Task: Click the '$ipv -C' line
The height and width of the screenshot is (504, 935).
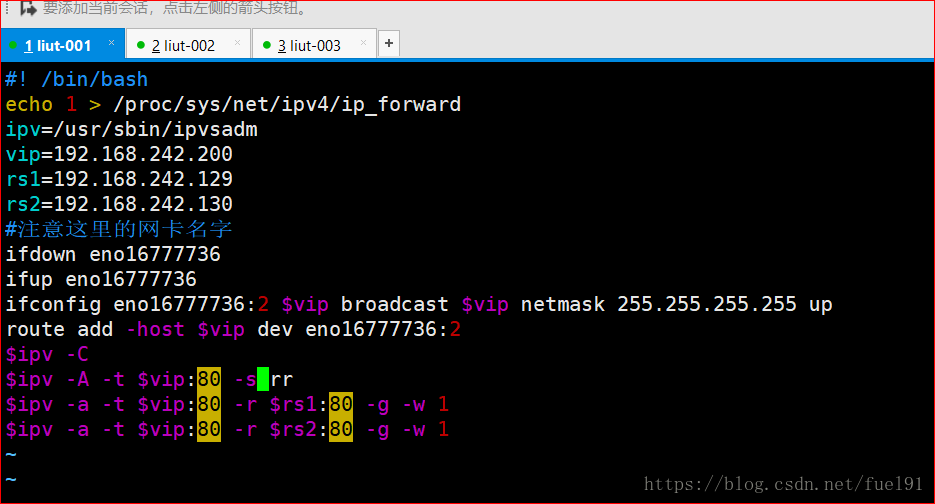Action: tap(47, 355)
